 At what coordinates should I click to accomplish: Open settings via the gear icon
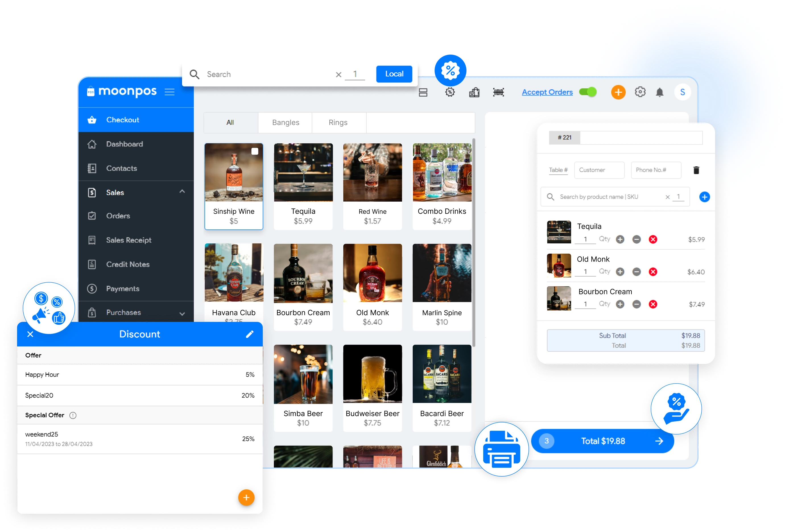[640, 92]
